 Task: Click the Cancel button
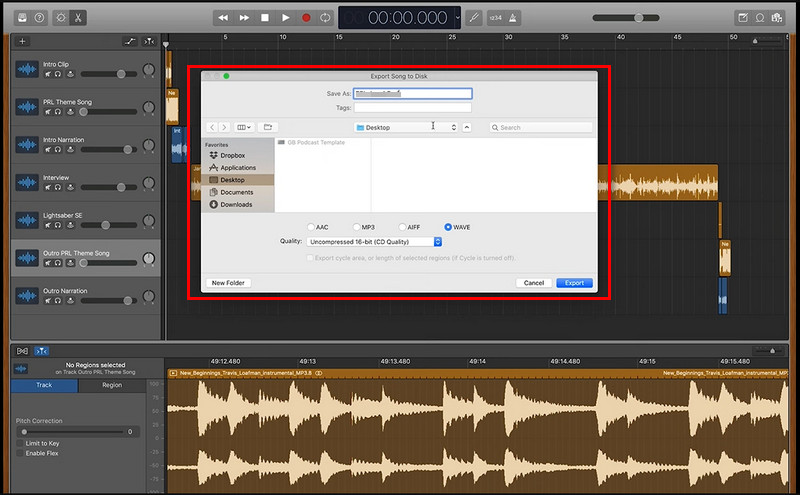tap(534, 283)
